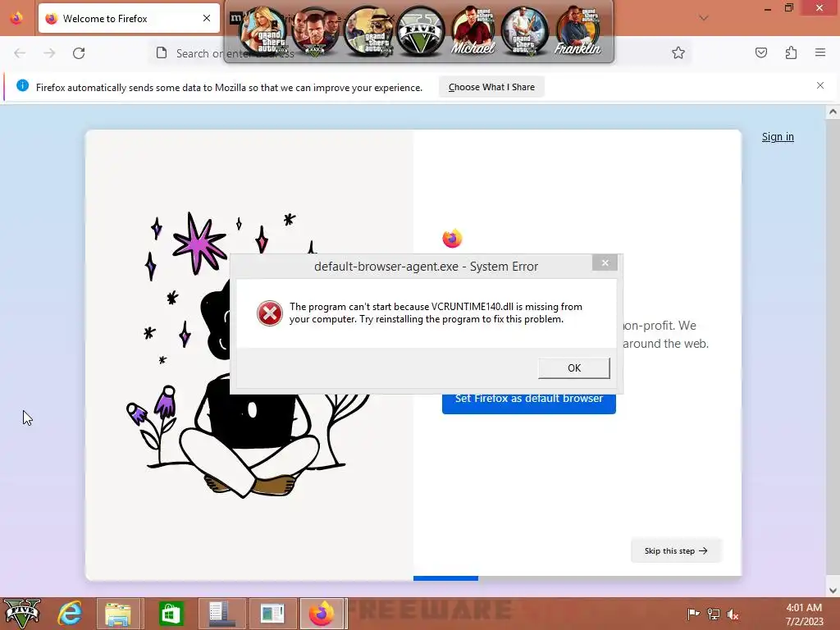The height and width of the screenshot is (630, 840).
Task: Click the Firefox logo on the welcome card
Action: click(452, 239)
